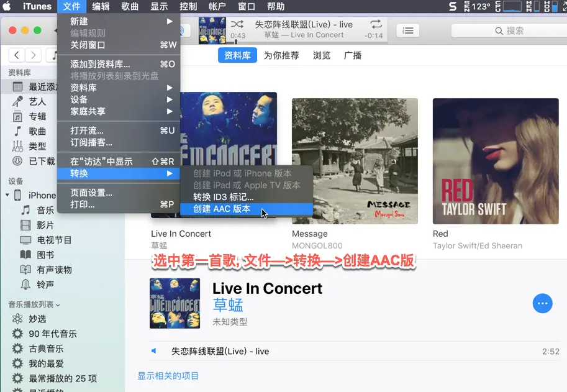Open the Song menu in menu bar

pyautogui.click(x=130, y=6)
